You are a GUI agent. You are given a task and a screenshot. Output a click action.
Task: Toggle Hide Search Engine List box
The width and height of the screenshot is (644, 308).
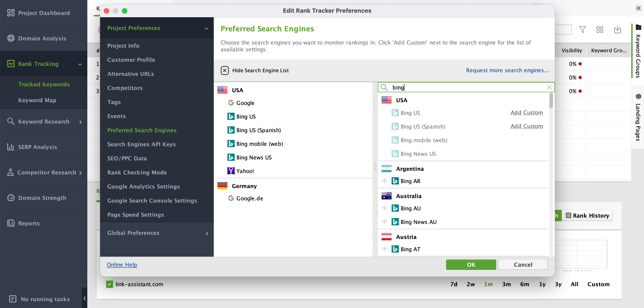tap(224, 70)
